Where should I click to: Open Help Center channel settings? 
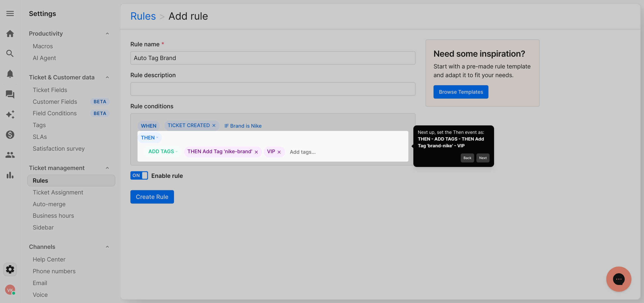coord(49,260)
